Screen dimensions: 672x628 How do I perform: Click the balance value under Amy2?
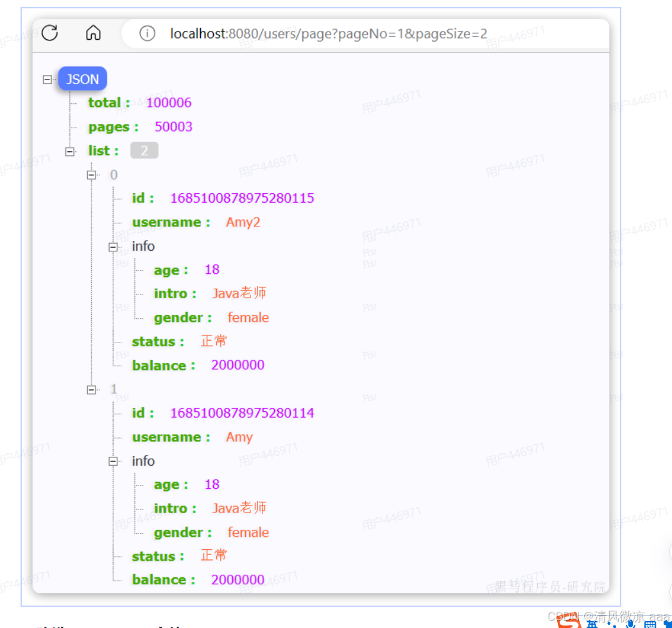[x=238, y=365]
